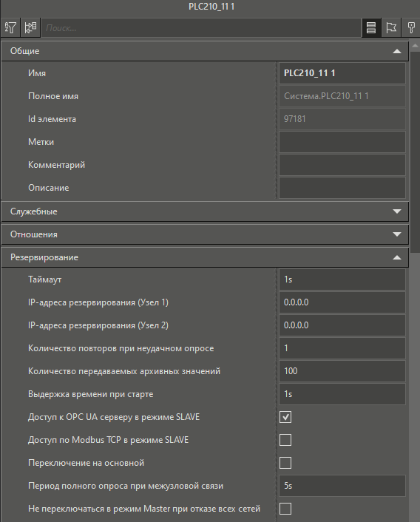The width and height of the screenshot is (420, 522).
Task: Click Не переключаться в режим Master label
Action: tap(144, 509)
